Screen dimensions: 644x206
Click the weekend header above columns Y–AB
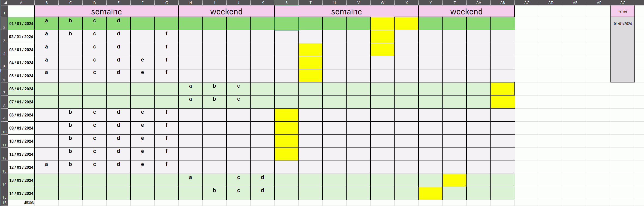tap(466, 11)
